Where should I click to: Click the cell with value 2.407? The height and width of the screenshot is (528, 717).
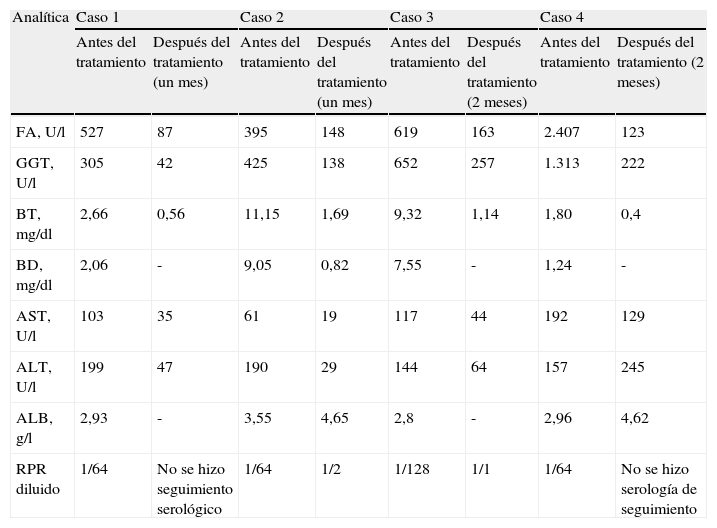tap(560, 132)
